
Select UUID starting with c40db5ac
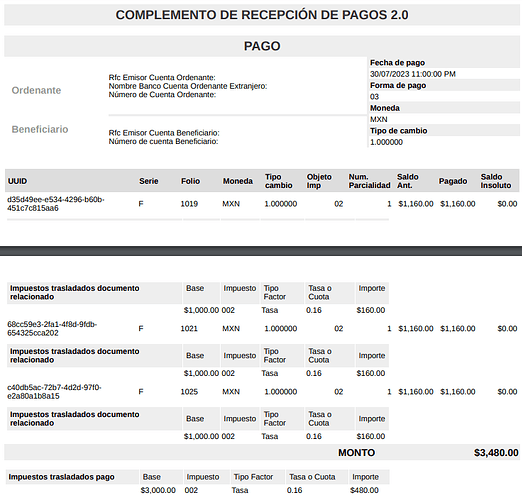(54, 392)
